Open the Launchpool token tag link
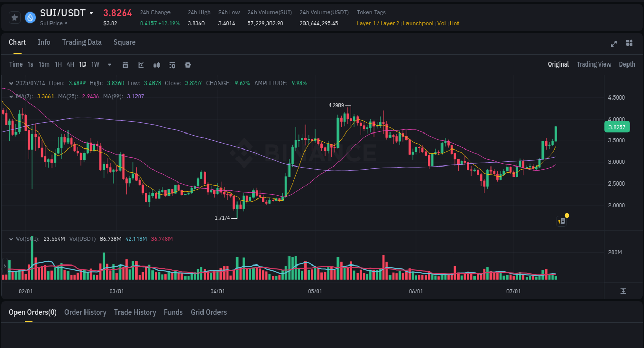 [x=418, y=23]
